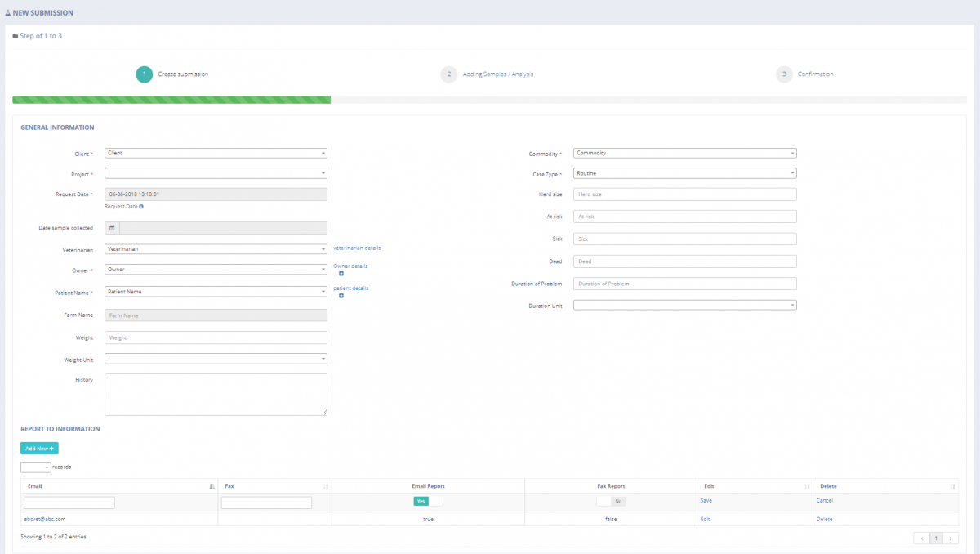The height and width of the screenshot is (554, 980).
Task: Toggle the Fax Report No switch
Action: coord(611,501)
